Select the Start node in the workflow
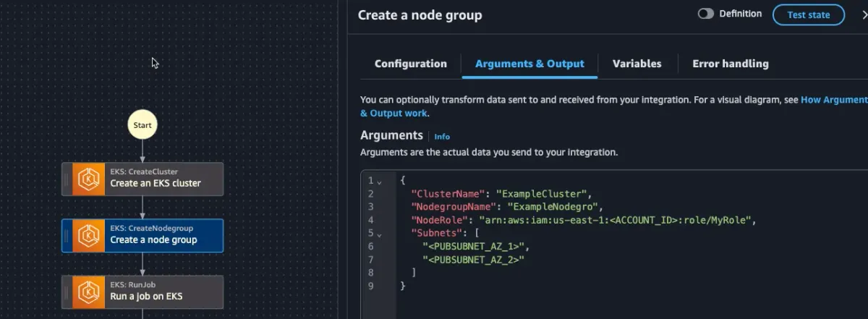868x319 pixels. click(142, 125)
